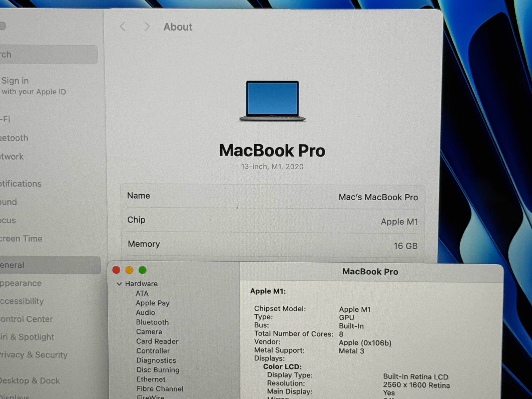Select Bluetooth in the Hardware list
Image resolution: width=532 pixels, height=399 pixels.
[153, 322]
